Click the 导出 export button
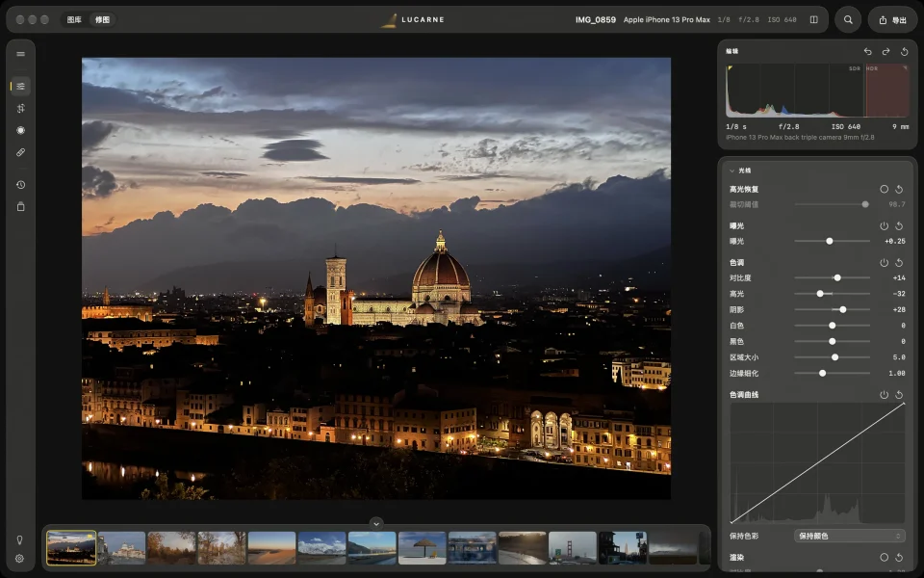Viewport: 924px width, 578px height. pos(893,19)
